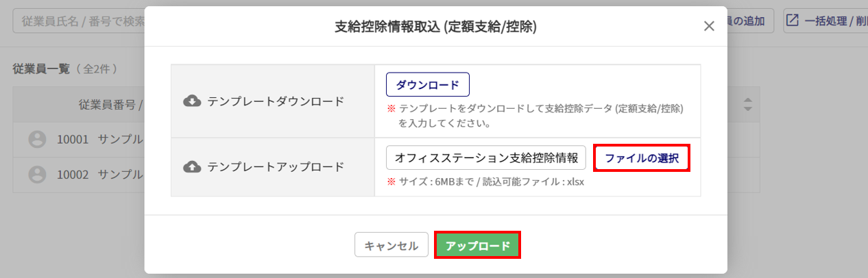868x278 pixels.
Task: Cancel the import with キャンセル
Action: coord(391,245)
